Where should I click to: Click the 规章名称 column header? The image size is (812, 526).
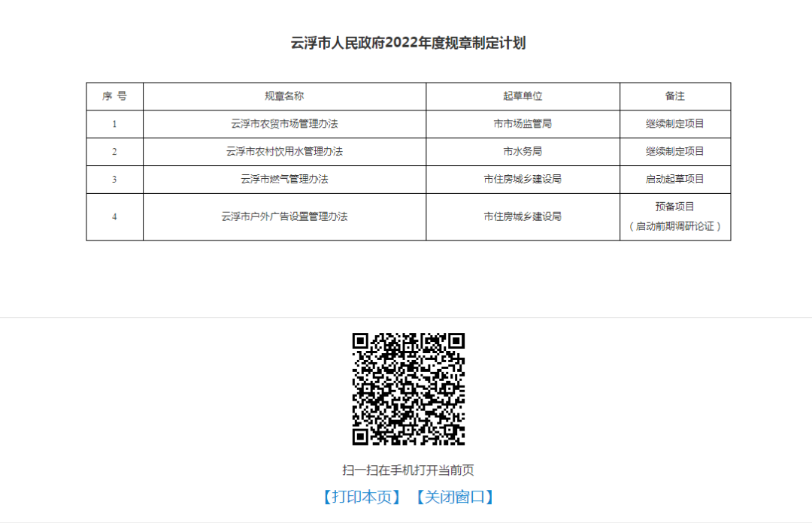[x=284, y=96]
